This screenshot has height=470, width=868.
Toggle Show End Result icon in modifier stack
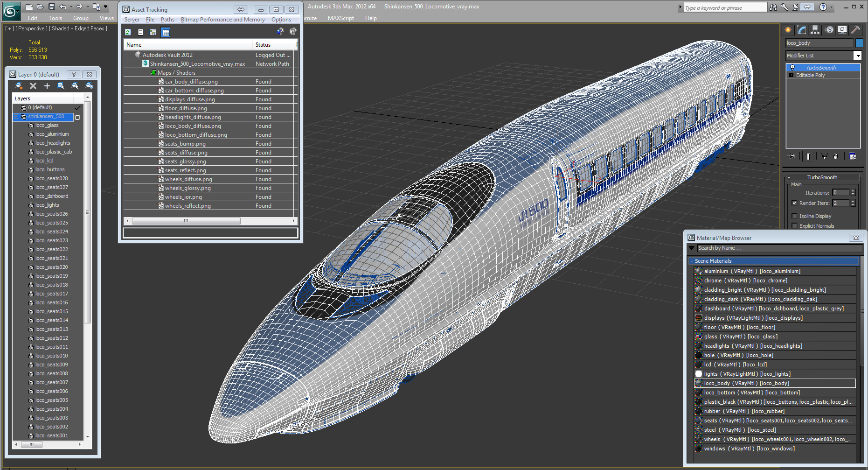(808, 156)
